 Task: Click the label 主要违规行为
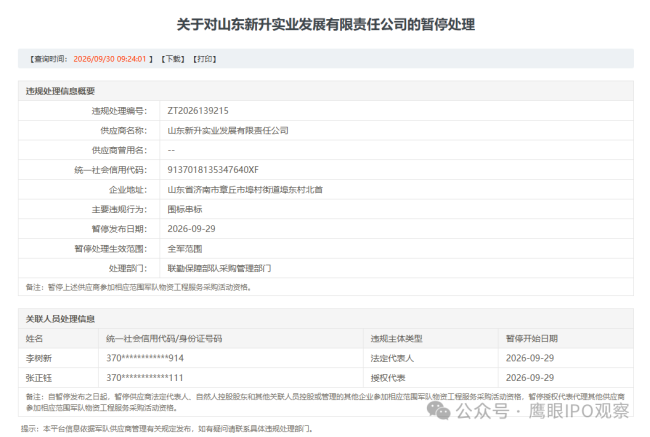(x=119, y=209)
